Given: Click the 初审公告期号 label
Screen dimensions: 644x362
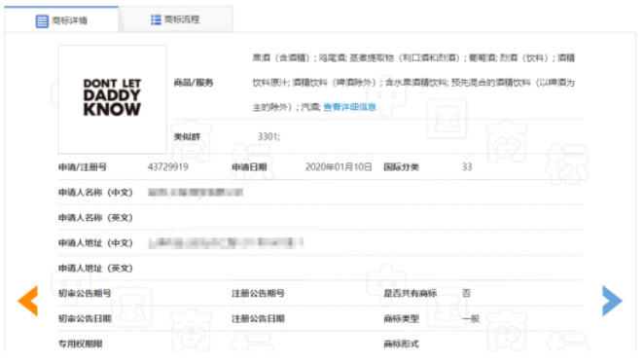Looking at the screenshot, I should (x=85, y=293).
